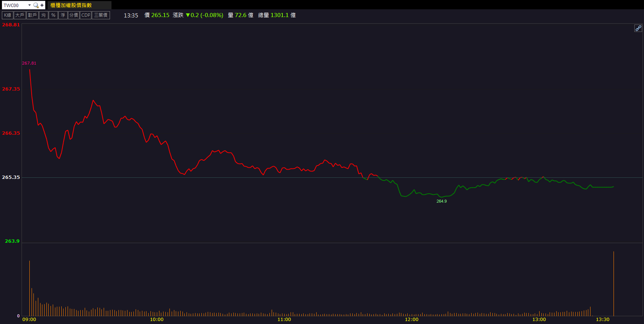Image resolution: width=644 pixels, height=324 pixels.
Task: Switch to the K線 chart view
Action: tap(7, 15)
